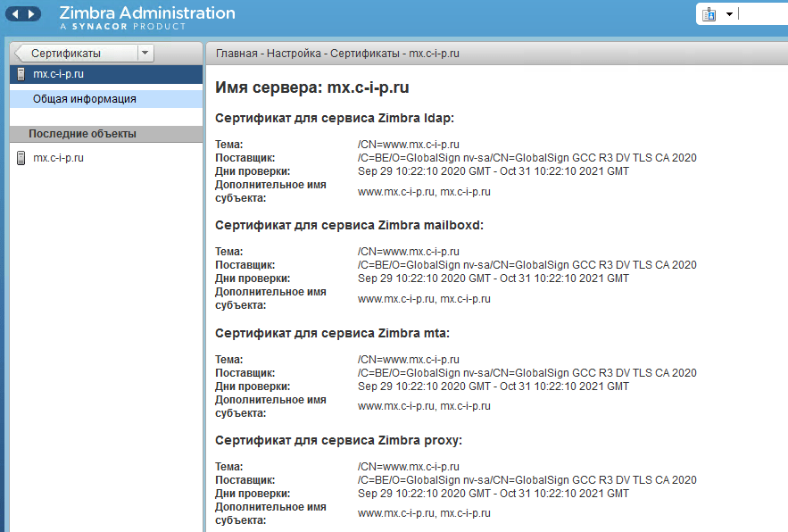Click proxy subject alternative names value
The height and width of the screenshot is (532, 788).
(424, 513)
